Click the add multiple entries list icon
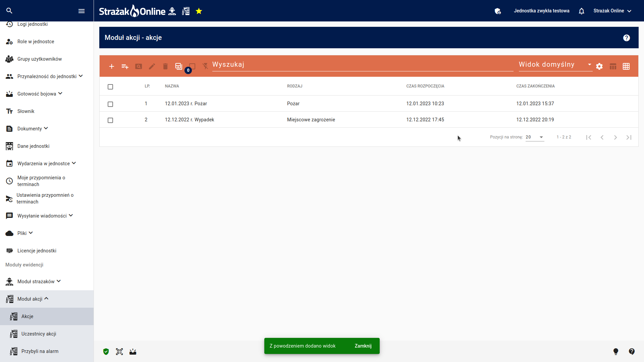Screen dimensions: 644x362 coord(125,66)
